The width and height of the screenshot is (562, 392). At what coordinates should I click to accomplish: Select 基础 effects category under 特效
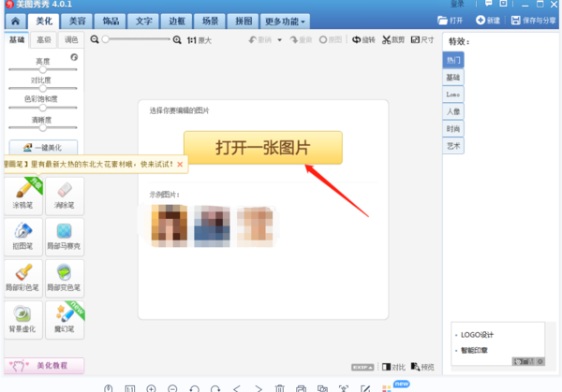click(x=453, y=78)
